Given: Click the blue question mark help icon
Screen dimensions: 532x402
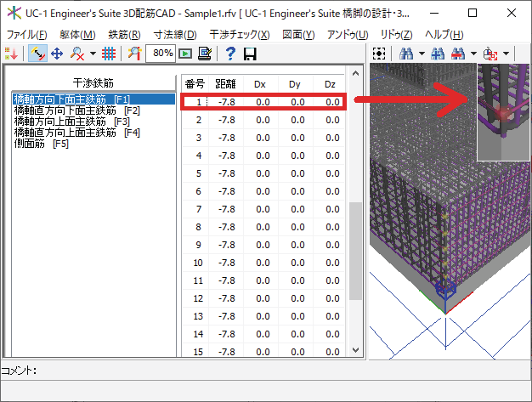Looking at the screenshot, I should (x=230, y=54).
